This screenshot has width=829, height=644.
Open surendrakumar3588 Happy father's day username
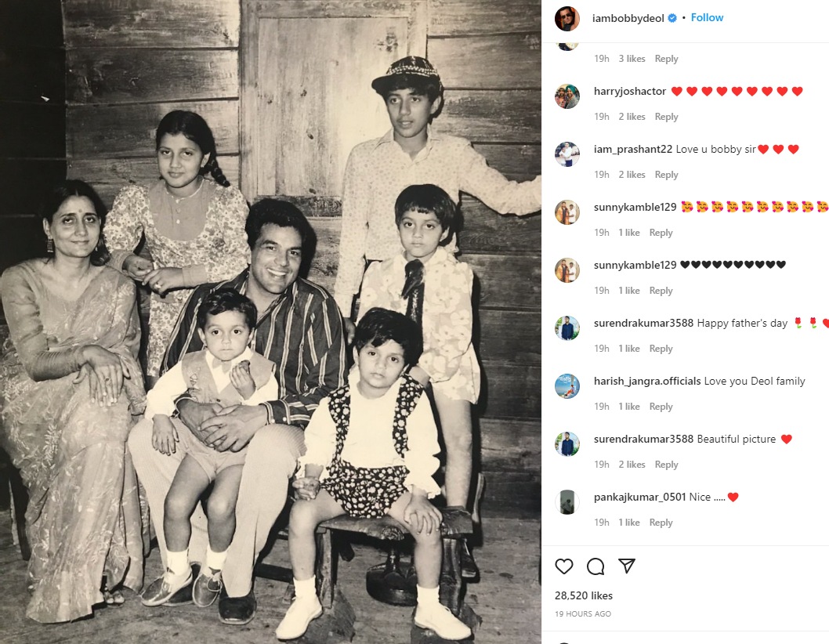tap(643, 323)
